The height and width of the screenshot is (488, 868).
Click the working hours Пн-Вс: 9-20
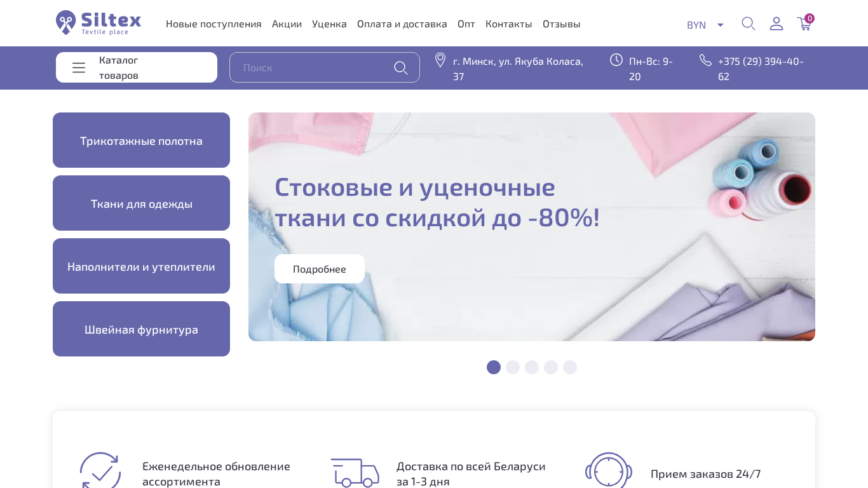point(651,69)
